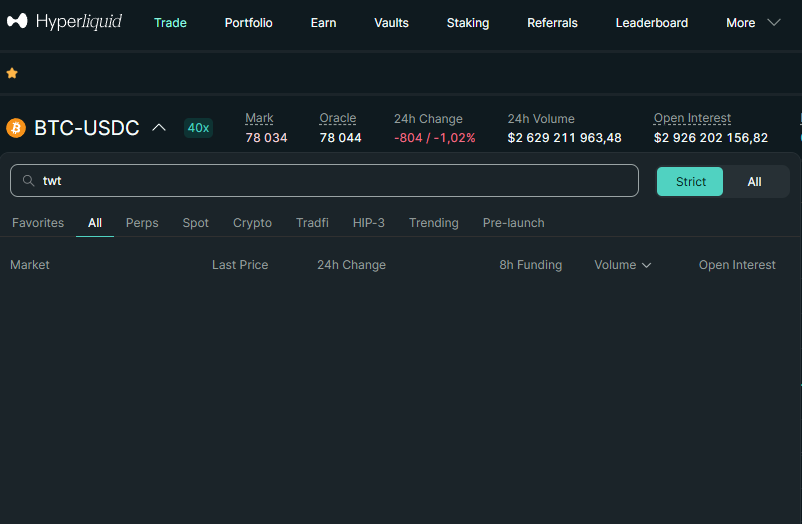
Task: Sort by Open Interest column header
Action: tap(737, 265)
